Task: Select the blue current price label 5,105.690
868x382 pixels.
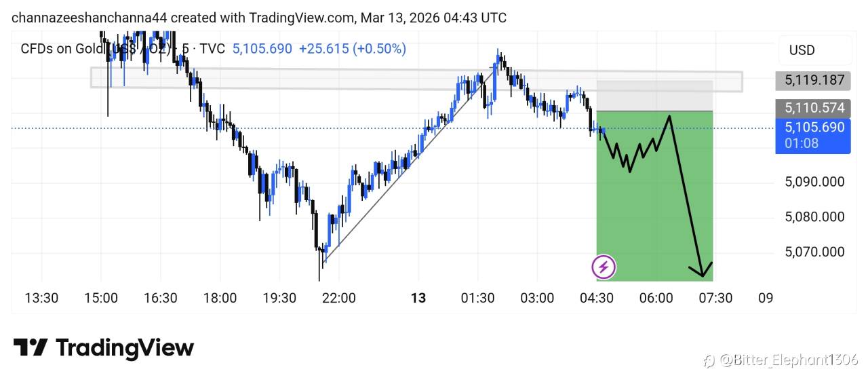Action: (814, 128)
